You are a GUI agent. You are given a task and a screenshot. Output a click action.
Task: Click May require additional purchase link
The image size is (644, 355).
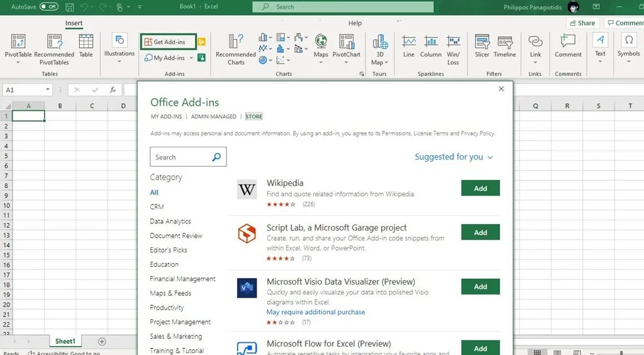(x=316, y=312)
